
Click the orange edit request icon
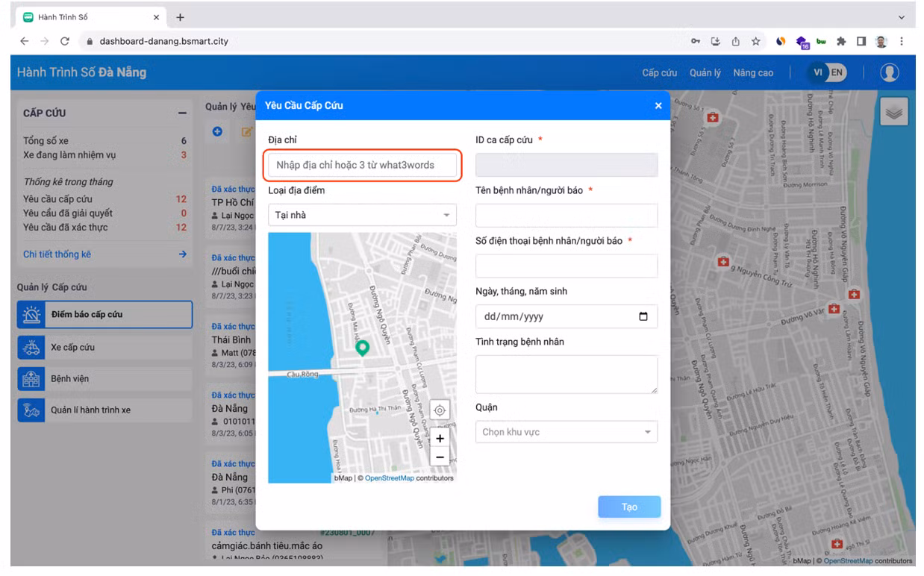(x=246, y=131)
